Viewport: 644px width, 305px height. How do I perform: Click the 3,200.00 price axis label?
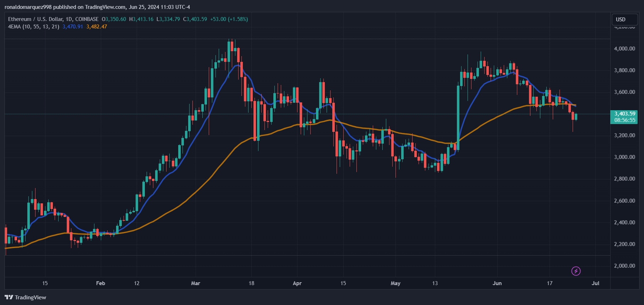(x=624, y=135)
